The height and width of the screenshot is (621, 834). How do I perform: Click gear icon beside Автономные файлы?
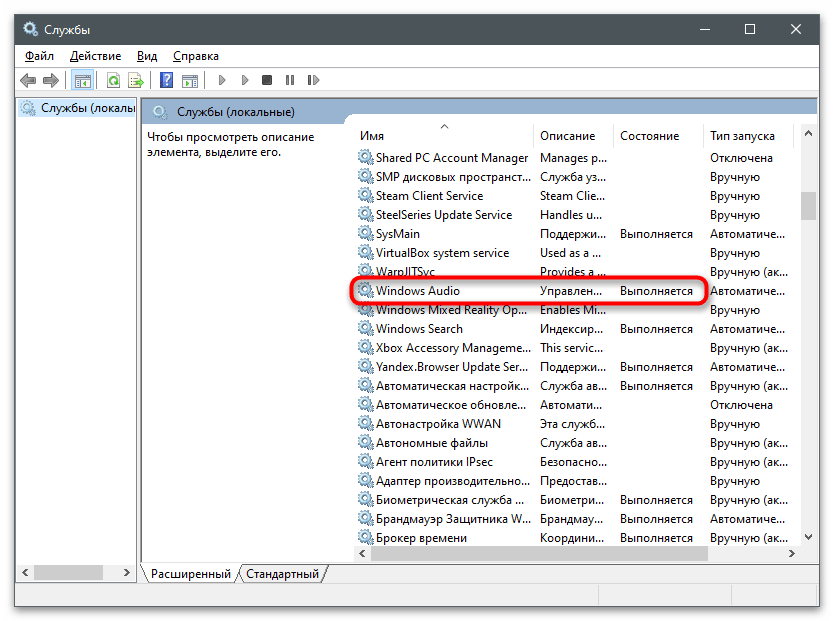(365, 442)
